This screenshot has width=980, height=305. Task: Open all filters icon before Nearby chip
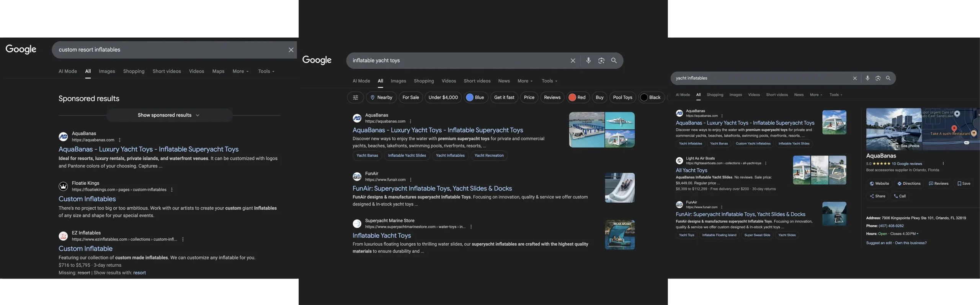tap(355, 97)
